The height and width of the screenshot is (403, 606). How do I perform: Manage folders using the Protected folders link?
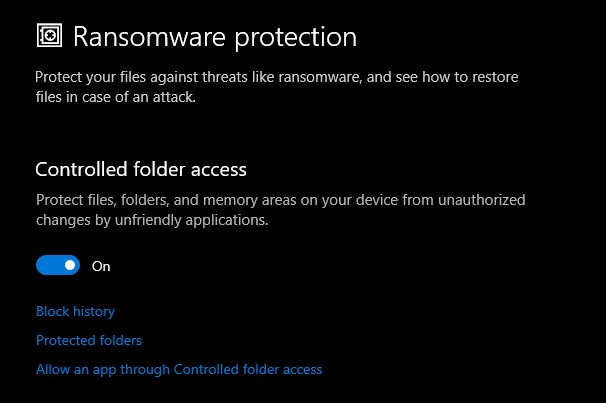pos(89,340)
